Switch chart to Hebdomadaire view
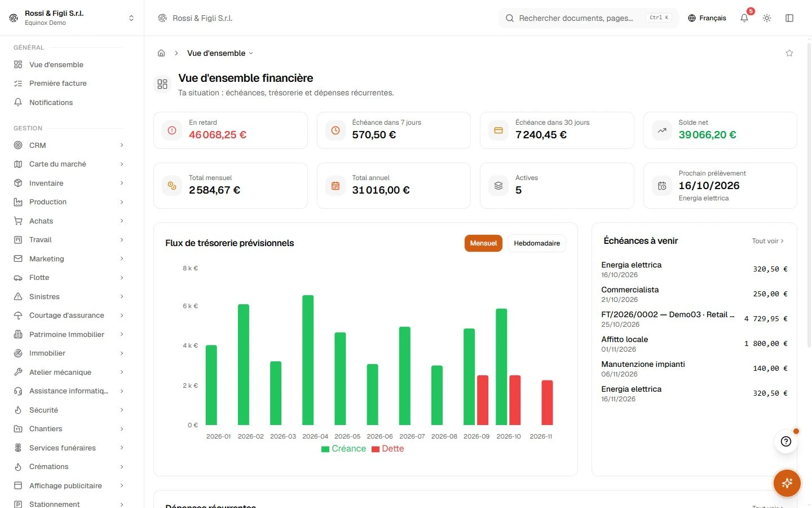812x508 pixels. click(537, 243)
